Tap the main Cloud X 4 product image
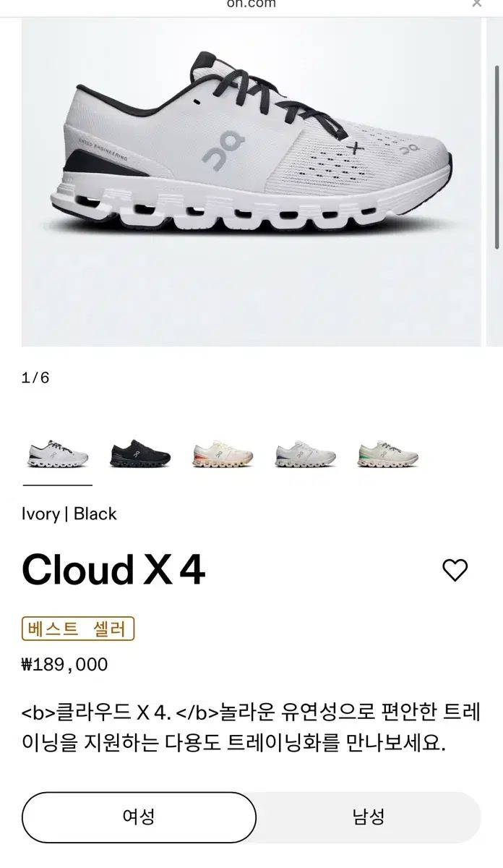 tap(252, 181)
